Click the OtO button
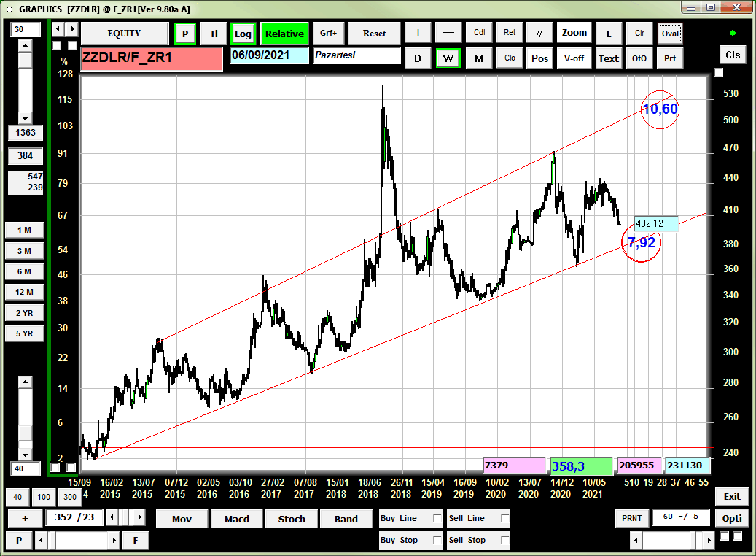Screen dimensions: 756x556 639,58
